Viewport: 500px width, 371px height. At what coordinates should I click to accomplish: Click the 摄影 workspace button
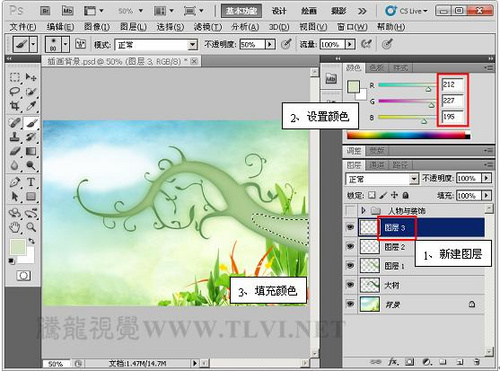[x=338, y=11]
